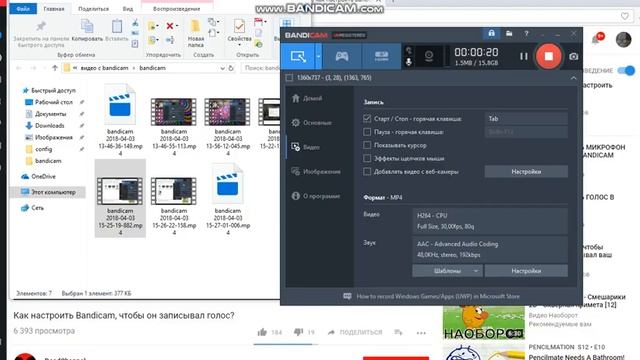Switch to Вид ribbon tab
The image size is (640, 360).
coord(128,9)
